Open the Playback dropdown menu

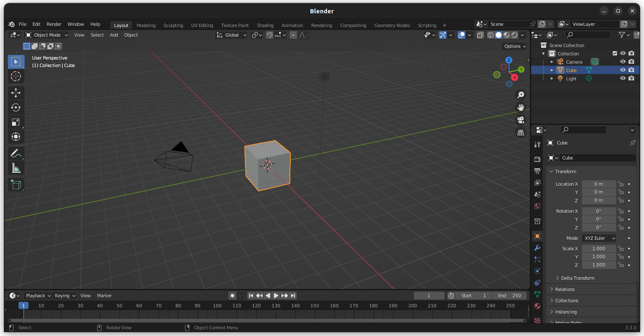[x=38, y=295]
